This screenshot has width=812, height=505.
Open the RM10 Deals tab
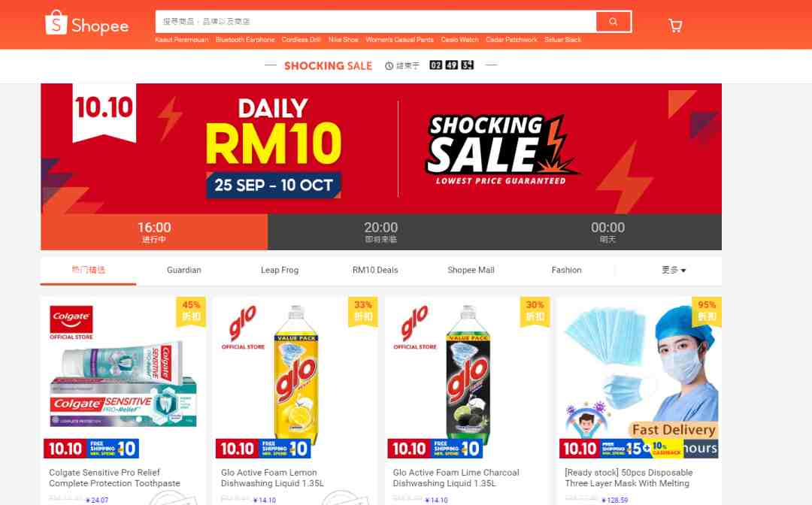tap(375, 270)
